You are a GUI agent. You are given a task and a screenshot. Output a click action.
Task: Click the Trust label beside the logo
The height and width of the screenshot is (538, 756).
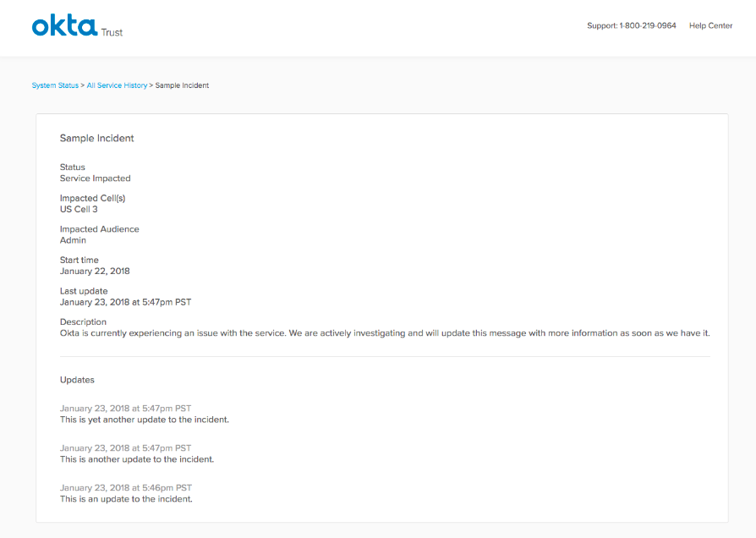112,32
